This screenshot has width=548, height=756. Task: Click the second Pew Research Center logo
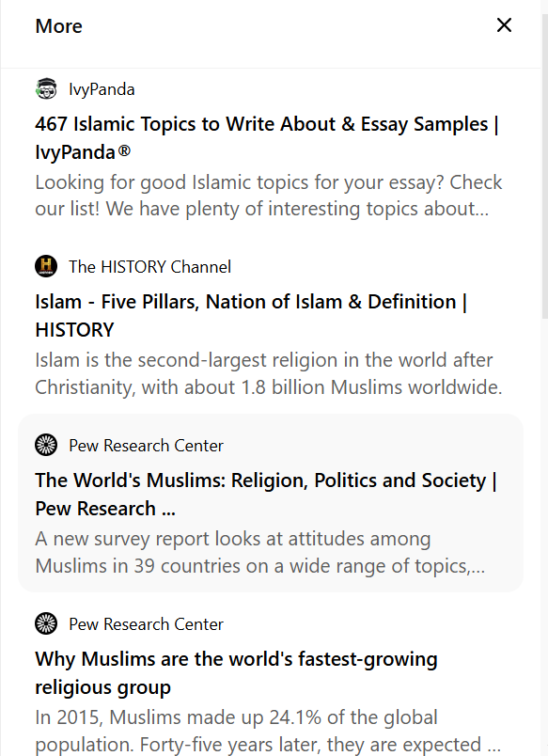46,623
